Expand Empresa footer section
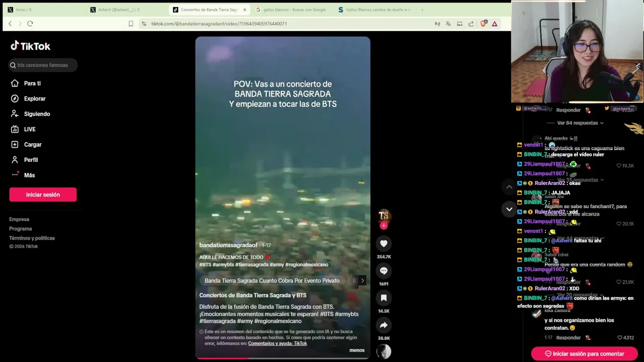Image resolution: width=644 pixels, height=362 pixels. coord(19,219)
